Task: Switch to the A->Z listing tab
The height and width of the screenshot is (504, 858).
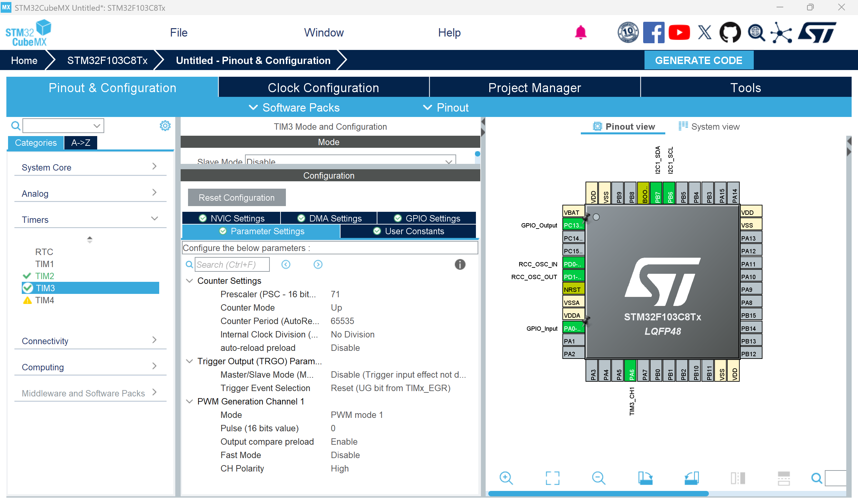Action: coord(81,143)
